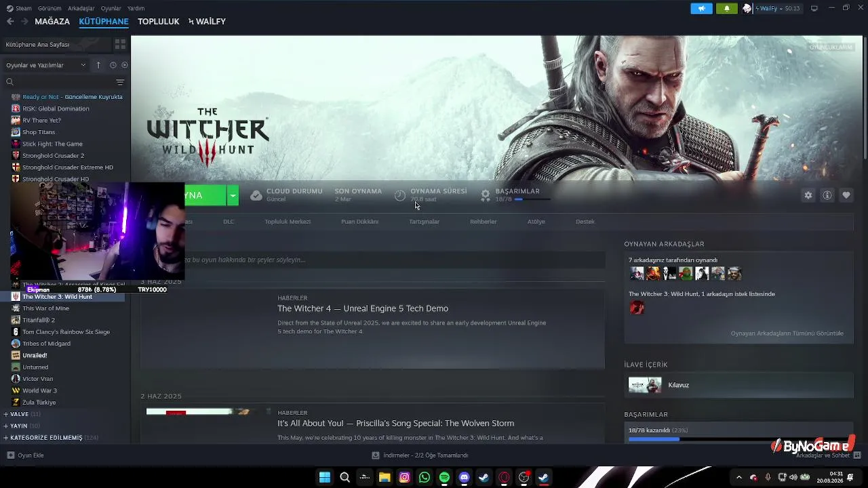
Task: Open File Explorer from the taskbar
Action: [x=384, y=477]
